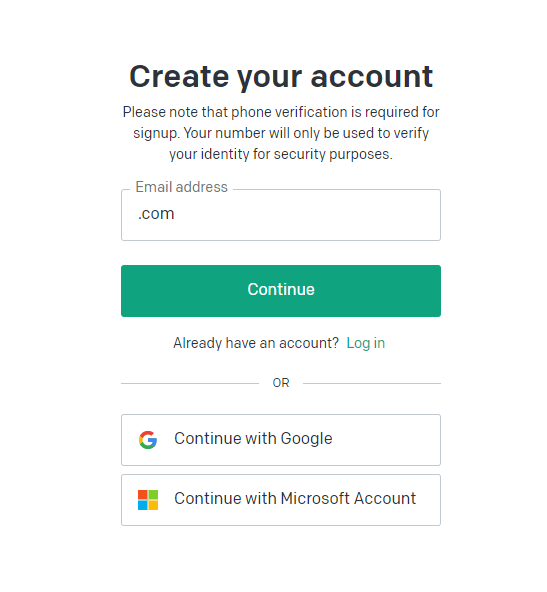Screen dimensions: 547x592
Task: Select the word Google in the sign-in button
Action: [x=306, y=439]
